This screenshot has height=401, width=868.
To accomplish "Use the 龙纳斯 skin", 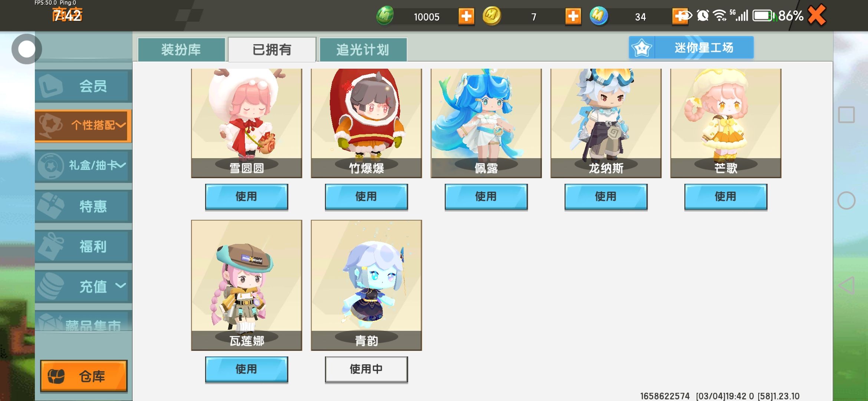I will click(606, 196).
